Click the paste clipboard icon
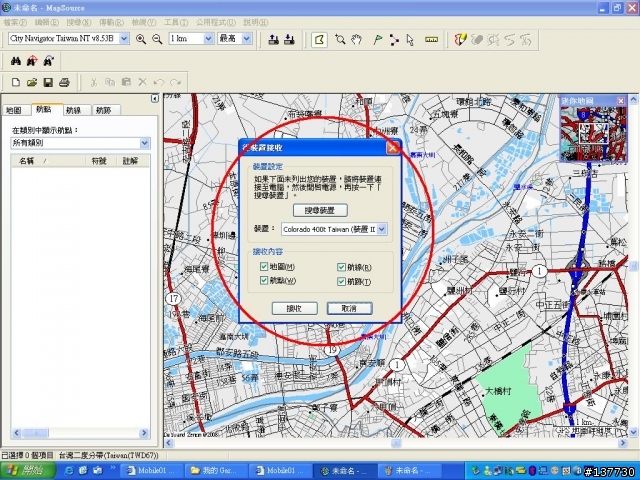This screenshot has width=640, height=480. pos(126,82)
